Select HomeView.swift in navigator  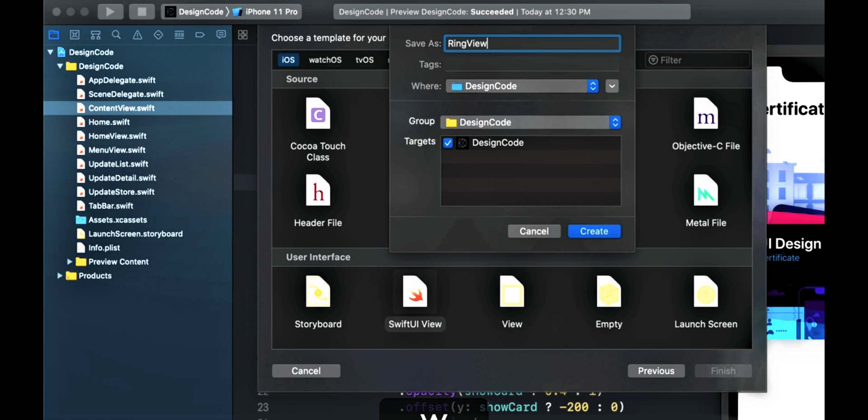point(137,136)
